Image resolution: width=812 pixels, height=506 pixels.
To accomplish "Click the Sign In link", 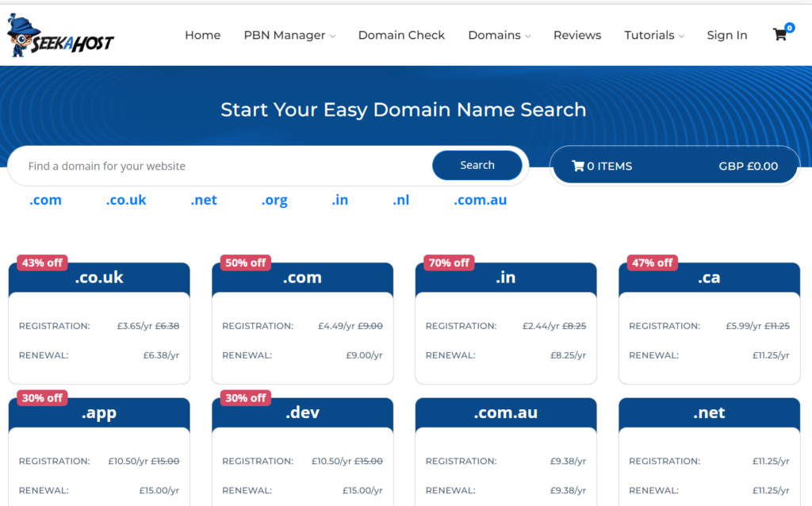I will click(726, 35).
